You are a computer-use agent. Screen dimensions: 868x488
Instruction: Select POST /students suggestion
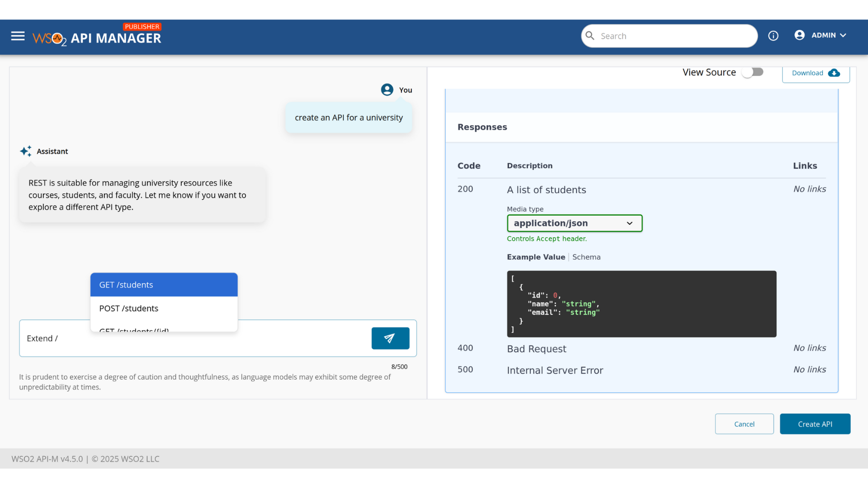point(164,309)
